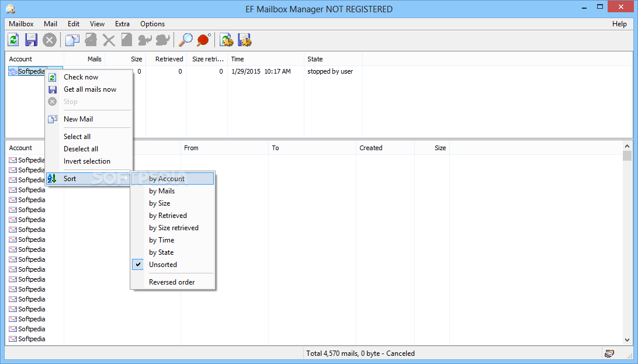Sort by Size in submenu
638x364 pixels.
pyautogui.click(x=172, y=203)
